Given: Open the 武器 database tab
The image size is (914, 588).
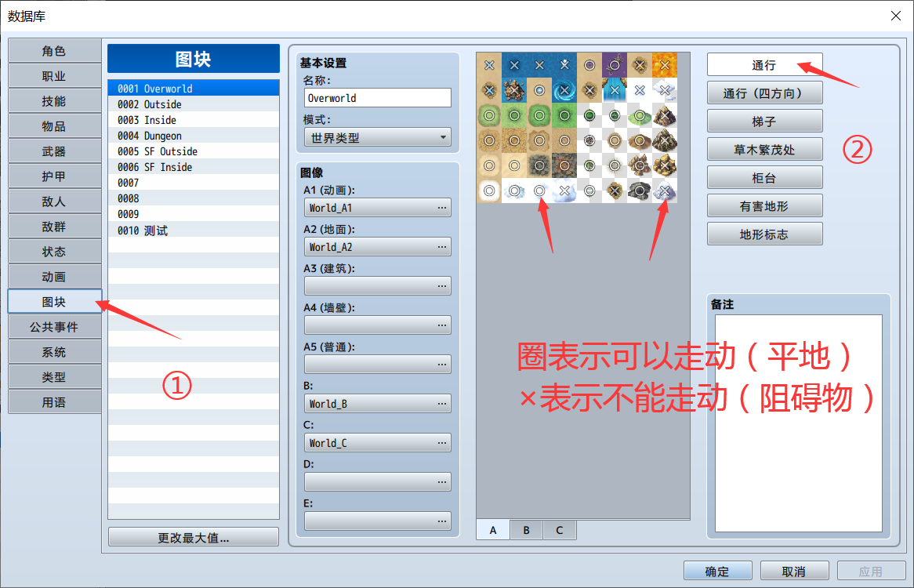Looking at the screenshot, I should pyautogui.click(x=54, y=151).
